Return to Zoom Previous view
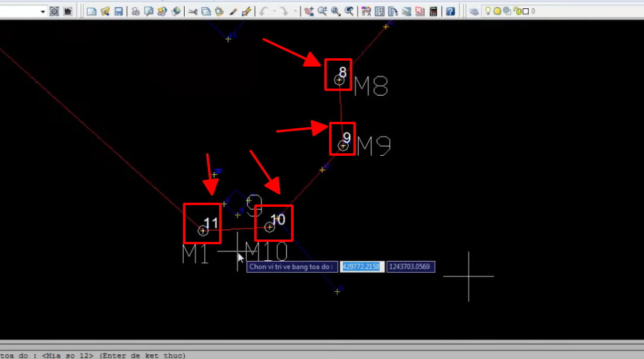Image resolution: width=644 pixels, height=359 pixels. click(349, 11)
